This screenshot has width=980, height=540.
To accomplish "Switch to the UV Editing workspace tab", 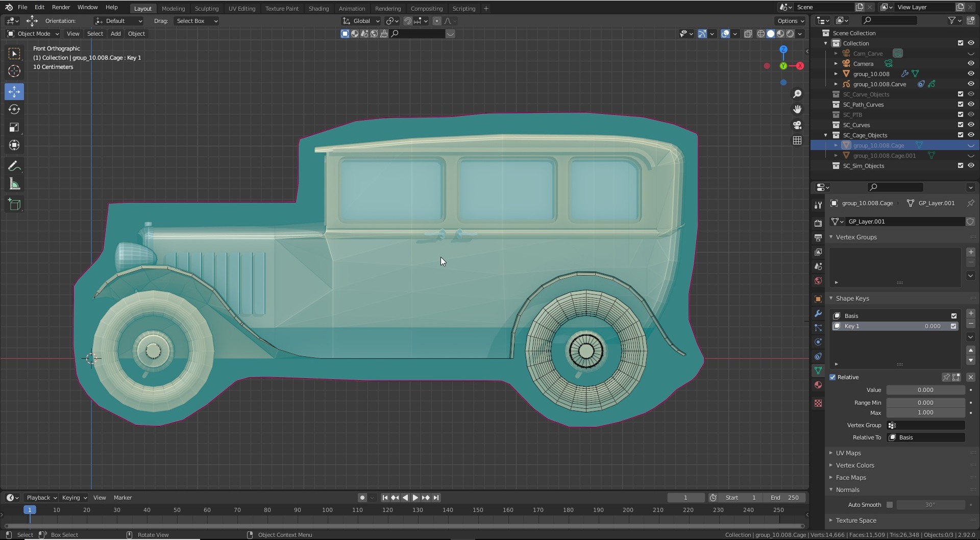I will [x=242, y=8].
